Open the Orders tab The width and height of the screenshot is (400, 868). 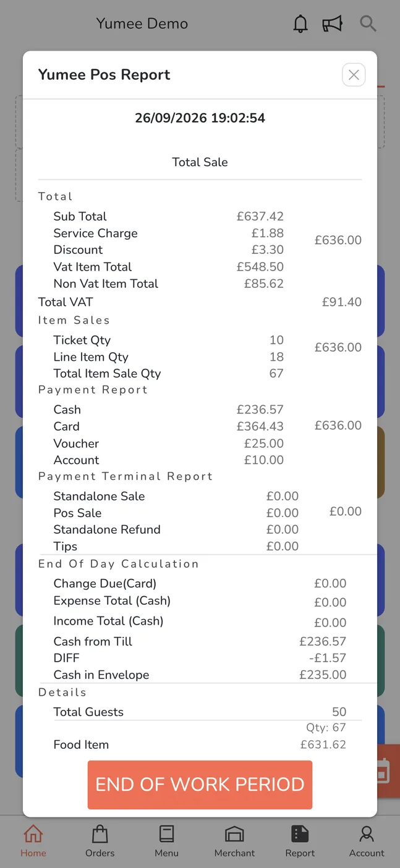pyautogui.click(x=100, y=841)
